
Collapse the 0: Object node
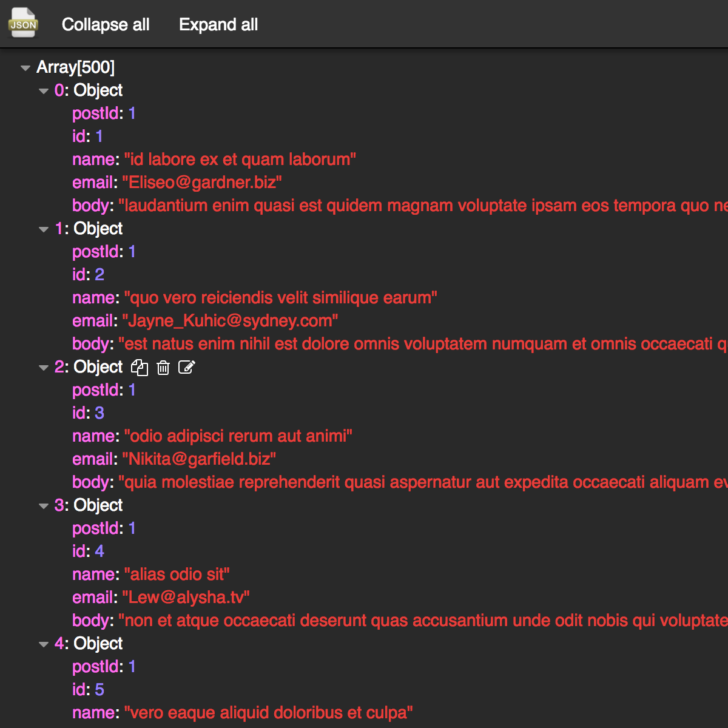click(x=43, y=91)
